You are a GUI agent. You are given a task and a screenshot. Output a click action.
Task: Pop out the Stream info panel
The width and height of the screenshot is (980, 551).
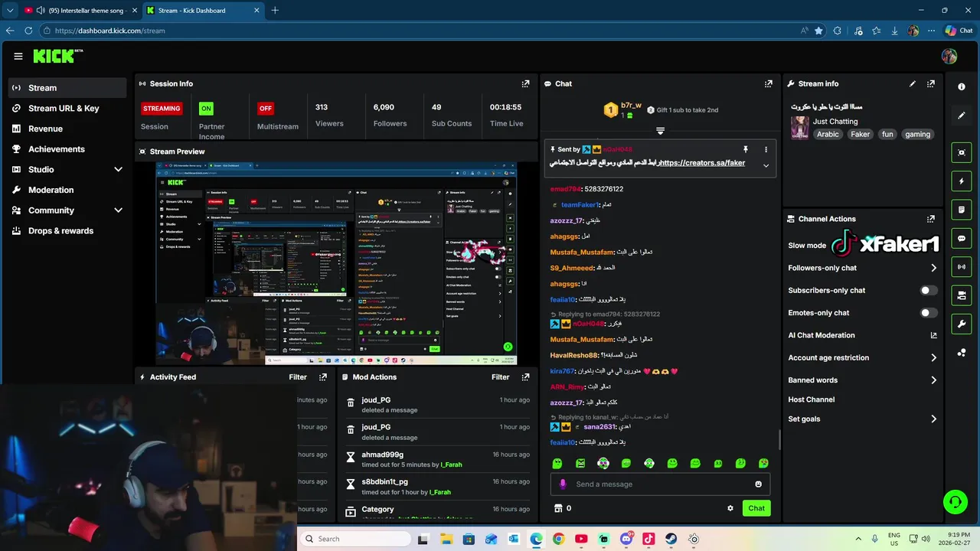(x=931, y=83)
